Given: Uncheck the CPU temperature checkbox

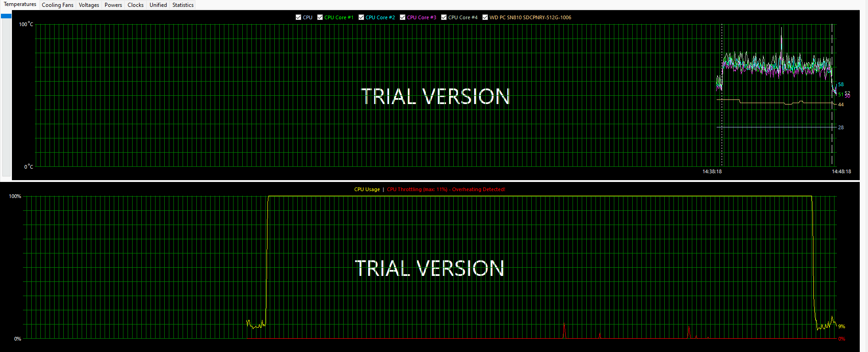Looking at the screenshot, I should click(299, 17).
